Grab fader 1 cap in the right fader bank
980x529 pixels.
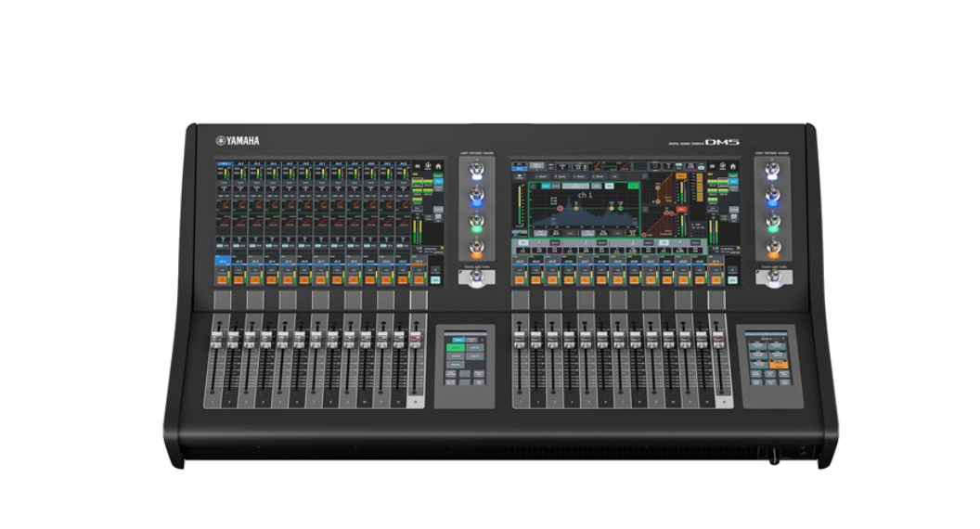(x=520, y=340)
